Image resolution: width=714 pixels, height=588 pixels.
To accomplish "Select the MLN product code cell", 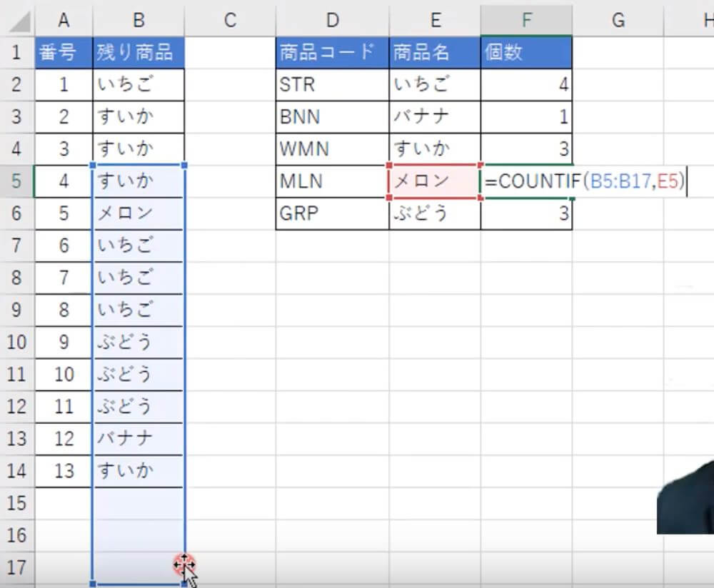I will tap(333, 181).
